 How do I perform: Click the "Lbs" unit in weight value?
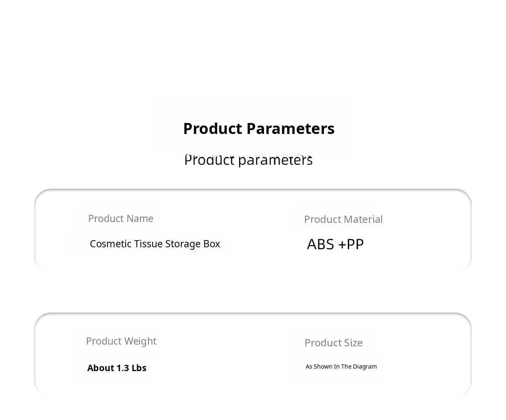(x=139, y=368)
